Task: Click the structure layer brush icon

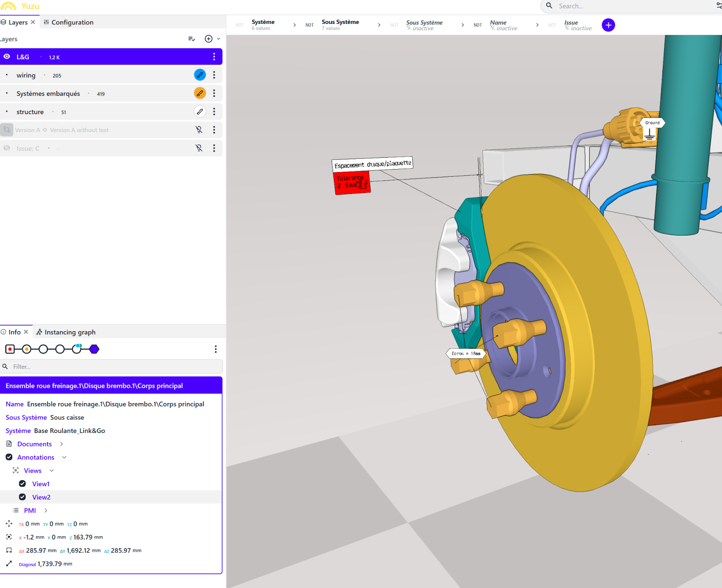Action: 199,111
